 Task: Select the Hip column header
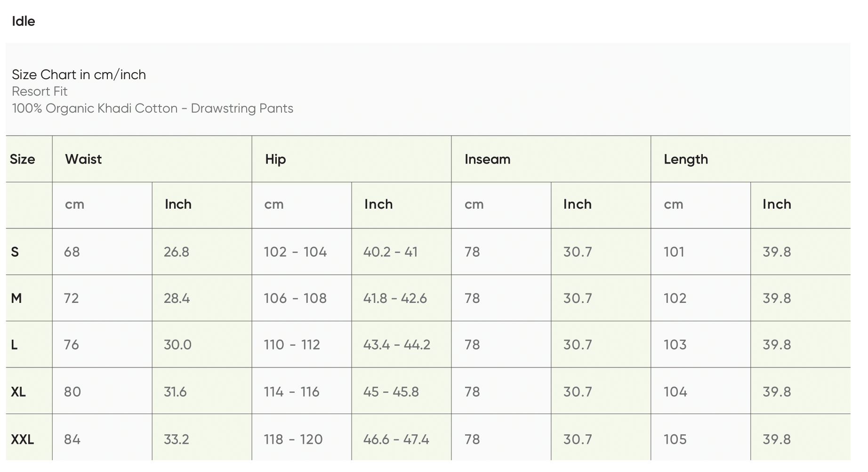275,159
